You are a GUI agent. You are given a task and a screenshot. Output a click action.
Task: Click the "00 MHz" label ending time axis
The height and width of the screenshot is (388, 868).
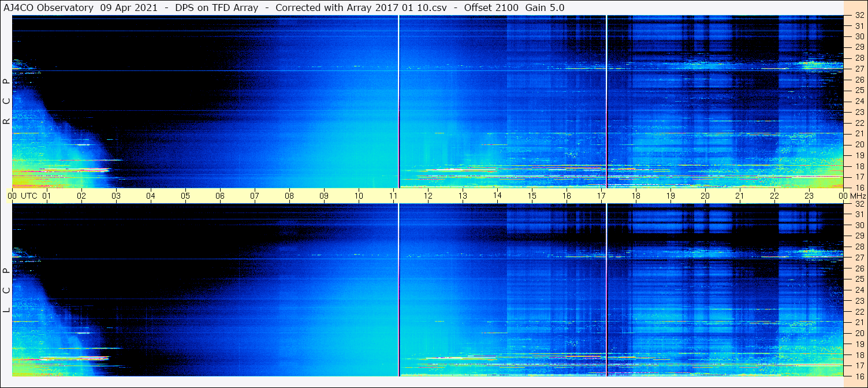pos(852,196)
